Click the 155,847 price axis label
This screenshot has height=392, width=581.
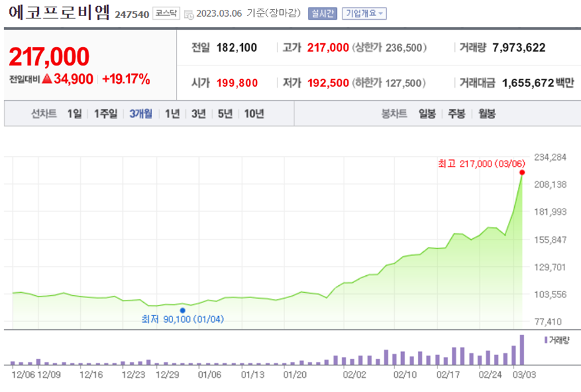coord(550,240)
